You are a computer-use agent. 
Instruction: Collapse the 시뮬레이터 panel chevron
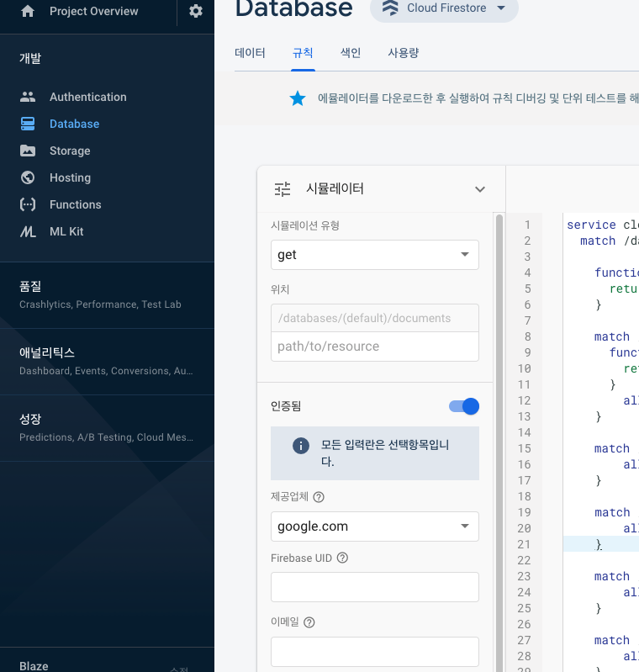click(480, 189)
